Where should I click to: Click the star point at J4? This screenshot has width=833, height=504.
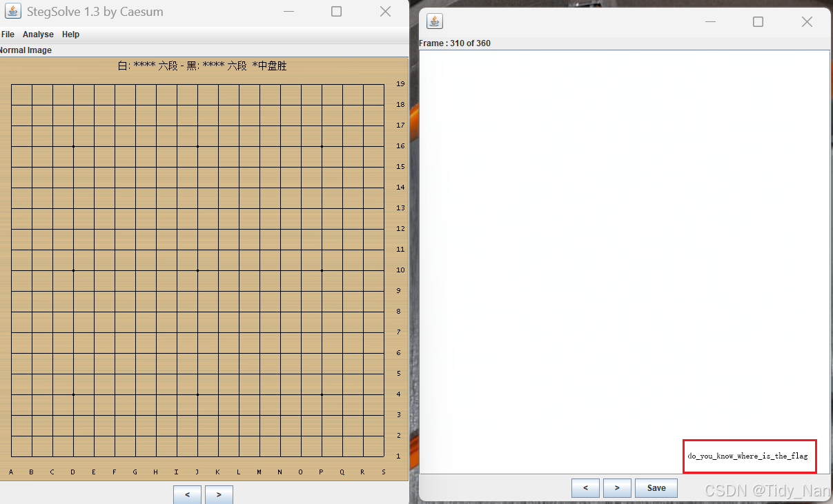click(197, 394)
